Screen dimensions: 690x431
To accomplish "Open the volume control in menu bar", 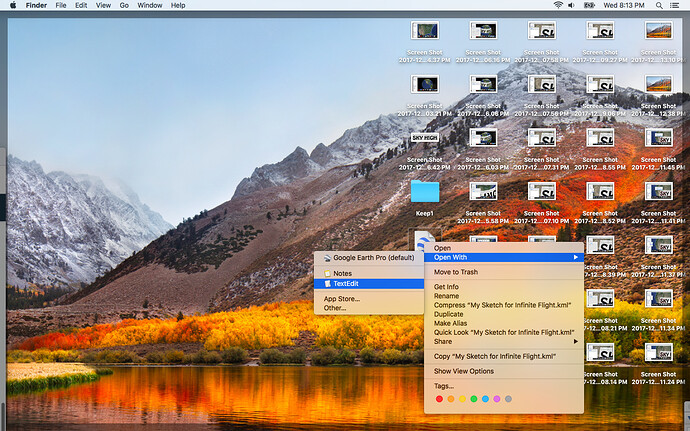I will point(571,5).
